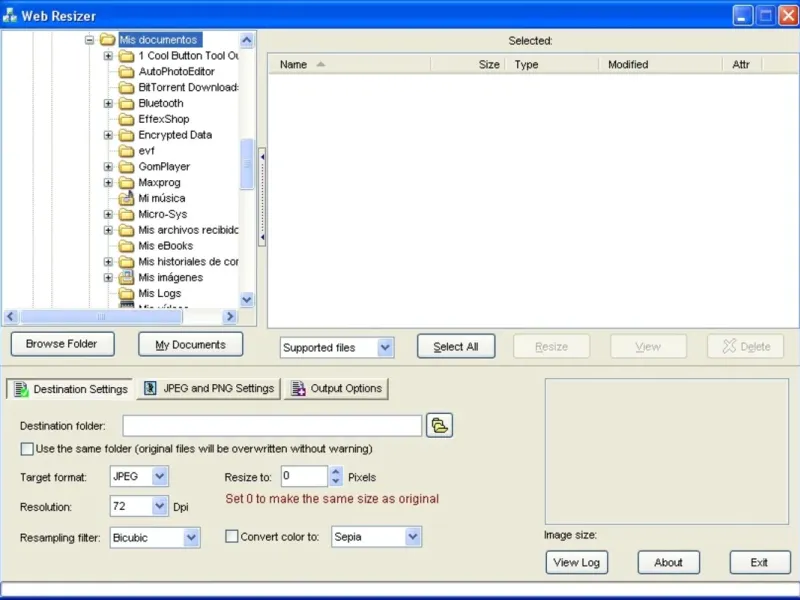Expand Mis historiales de conversaciones node

click(x=108, y=261)
